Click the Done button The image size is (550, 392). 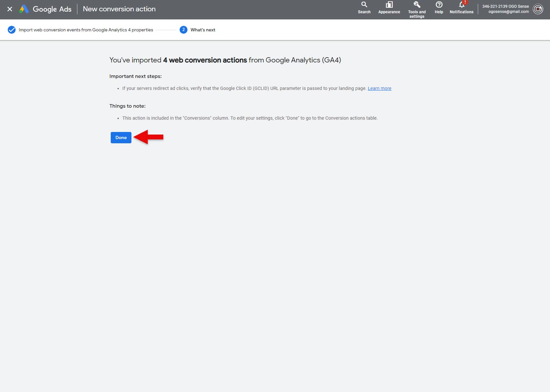121,137
